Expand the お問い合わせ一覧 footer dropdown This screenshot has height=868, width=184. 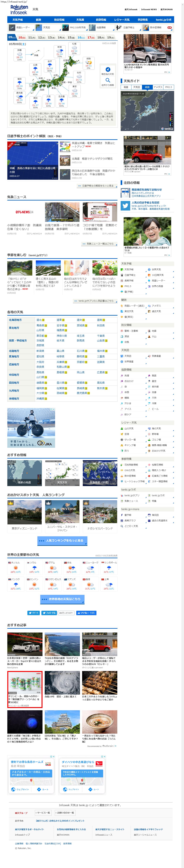coord(64,812)
